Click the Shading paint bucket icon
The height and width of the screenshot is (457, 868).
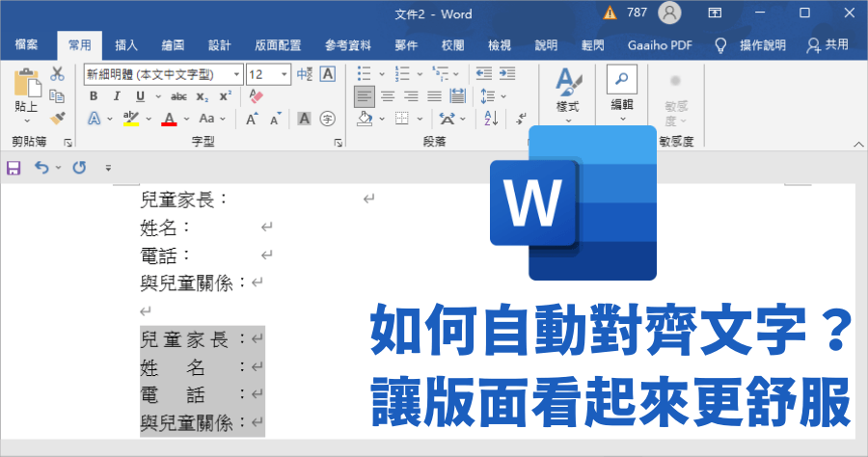(x=365, y=119)
